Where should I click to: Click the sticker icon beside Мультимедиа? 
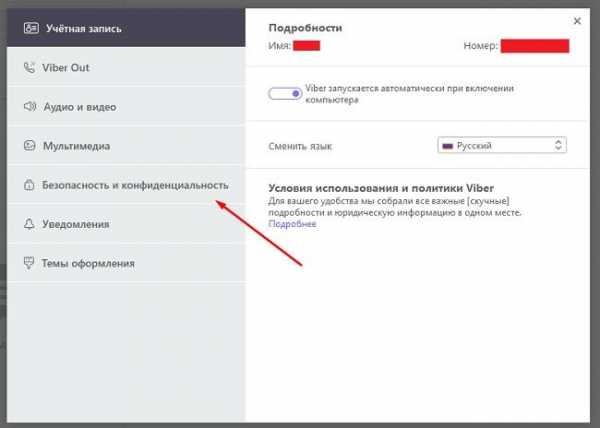[x=29, y=145]
